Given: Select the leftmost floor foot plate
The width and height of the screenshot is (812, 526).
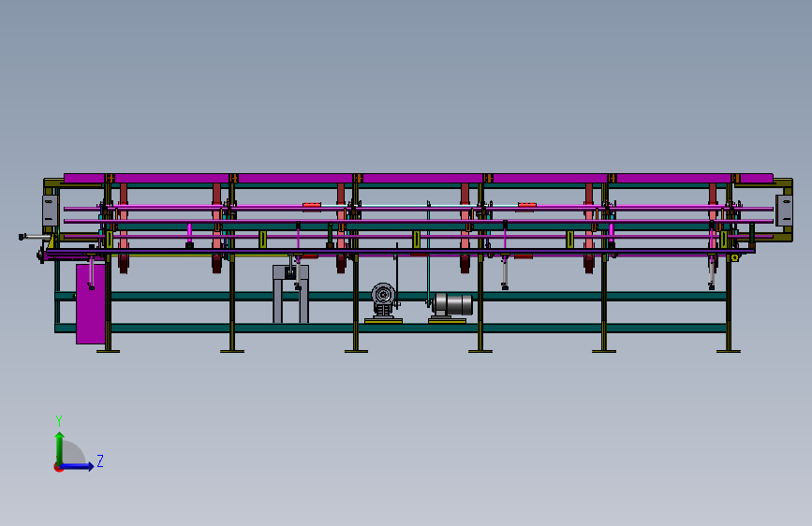Looking at the screenshot, I should pyautogui.click(x=109, y=352).
